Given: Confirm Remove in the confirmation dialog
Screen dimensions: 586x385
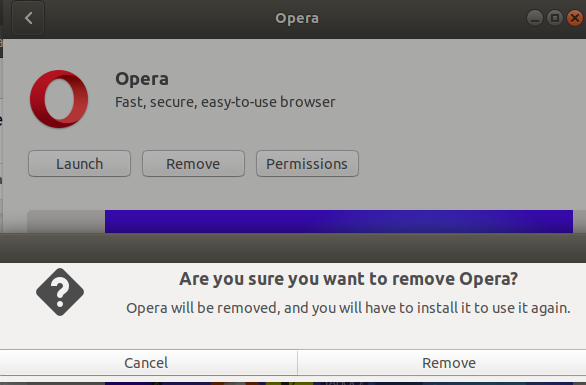Looking at the screenshot, I should click(449, 363).
